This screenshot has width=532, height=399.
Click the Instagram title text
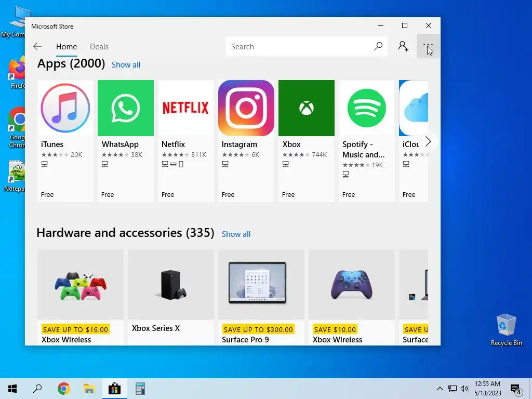[239, 144]
